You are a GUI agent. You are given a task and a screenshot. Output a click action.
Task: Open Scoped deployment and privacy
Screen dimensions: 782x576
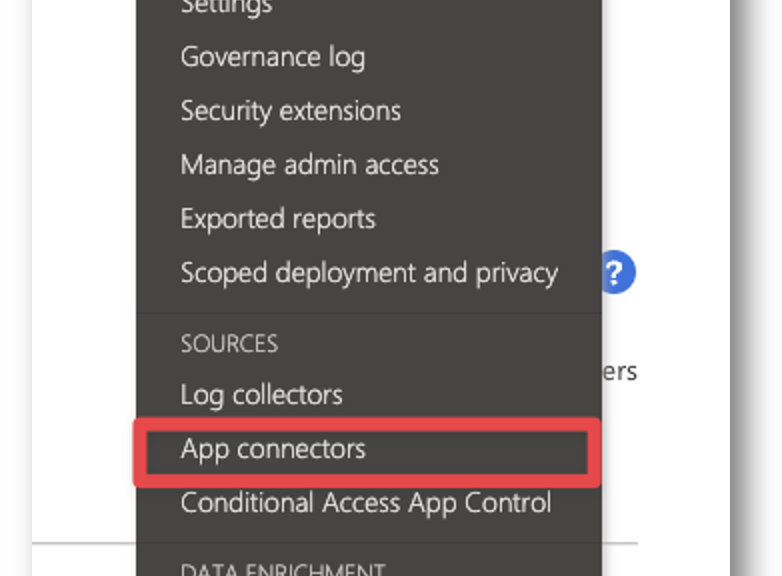click(369, 273)
